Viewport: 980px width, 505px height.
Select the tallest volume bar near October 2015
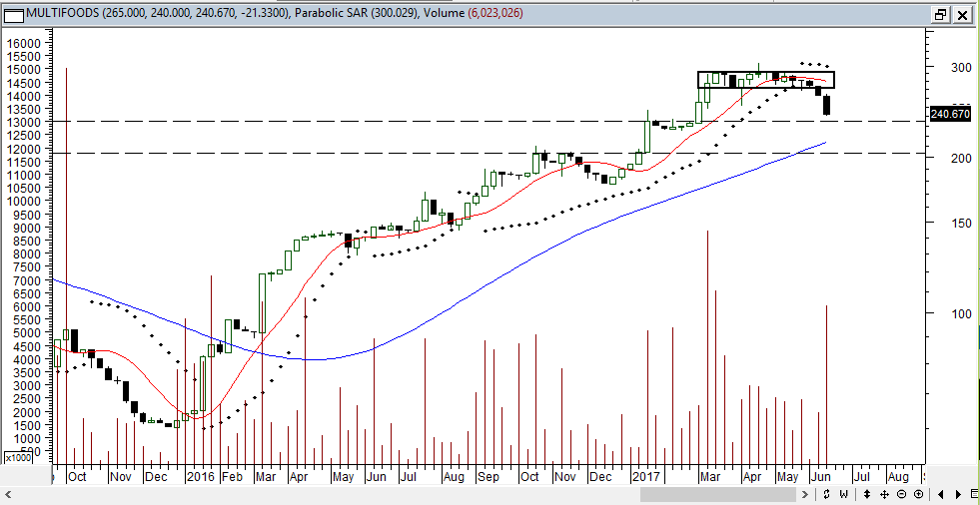click(x=66, y=265)
